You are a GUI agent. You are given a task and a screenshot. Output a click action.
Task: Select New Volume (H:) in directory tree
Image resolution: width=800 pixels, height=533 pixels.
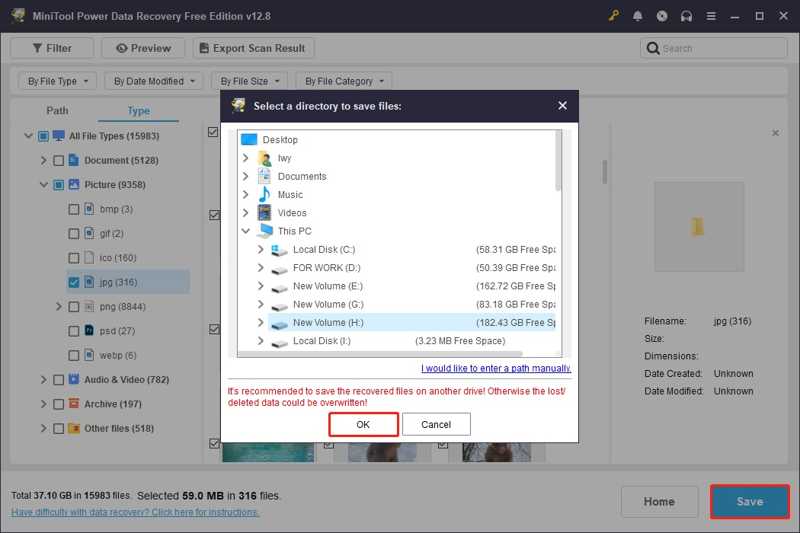coord(411,322)
